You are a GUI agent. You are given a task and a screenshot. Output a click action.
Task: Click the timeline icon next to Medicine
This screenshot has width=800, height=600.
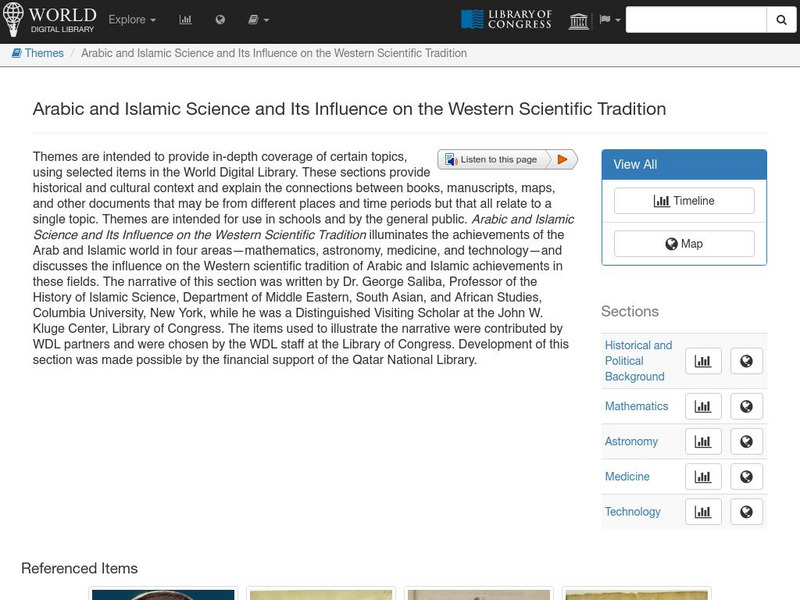702,476
